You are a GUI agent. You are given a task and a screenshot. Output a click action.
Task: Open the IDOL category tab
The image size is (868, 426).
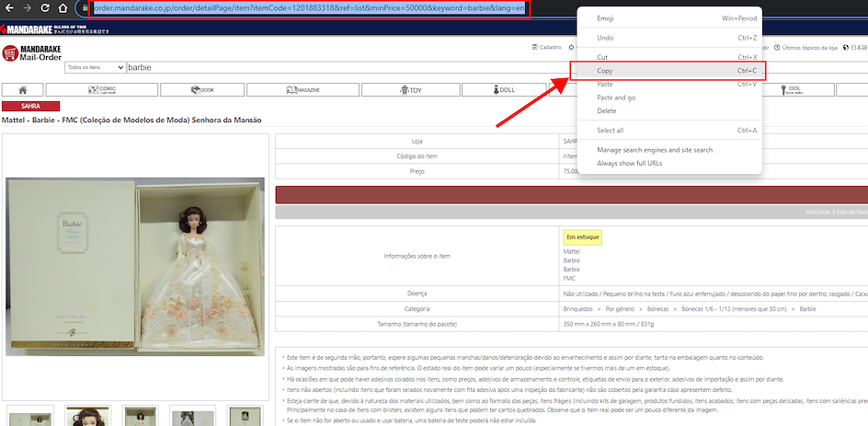coord(793,90)
